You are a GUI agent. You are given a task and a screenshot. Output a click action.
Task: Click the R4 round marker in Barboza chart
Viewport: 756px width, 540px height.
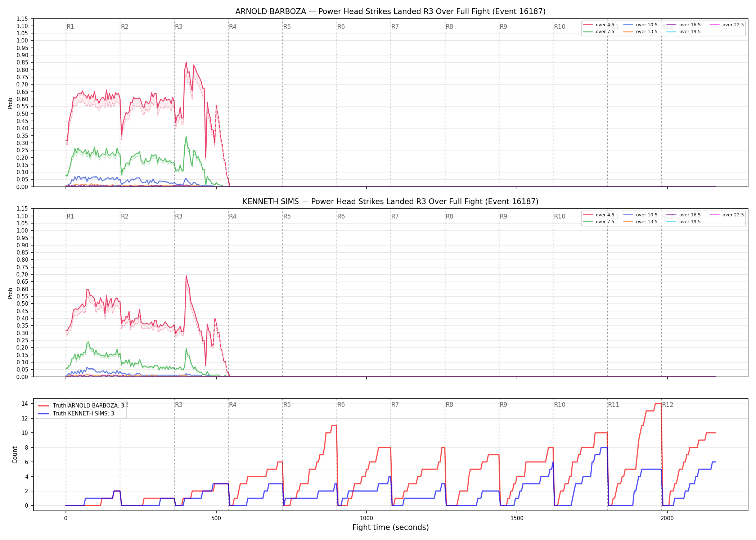[233, 27]
